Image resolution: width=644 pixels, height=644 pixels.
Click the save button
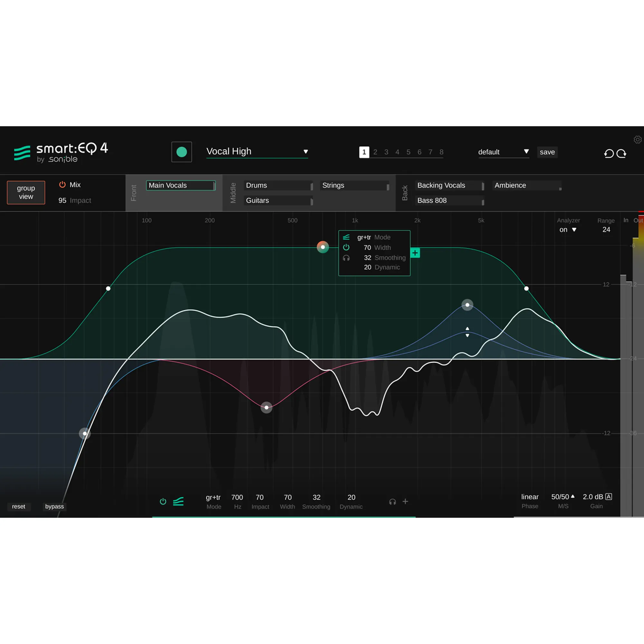click(547, 152)
